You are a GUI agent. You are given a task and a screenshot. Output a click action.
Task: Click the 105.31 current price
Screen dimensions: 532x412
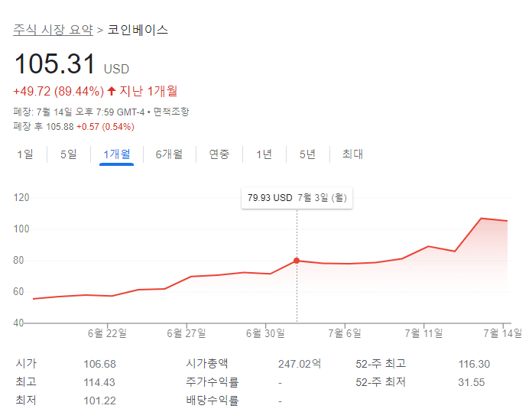click(x=55, y=63)
